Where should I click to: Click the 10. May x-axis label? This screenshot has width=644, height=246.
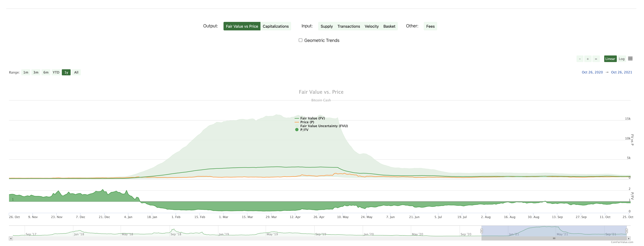[x=343, y=217]
